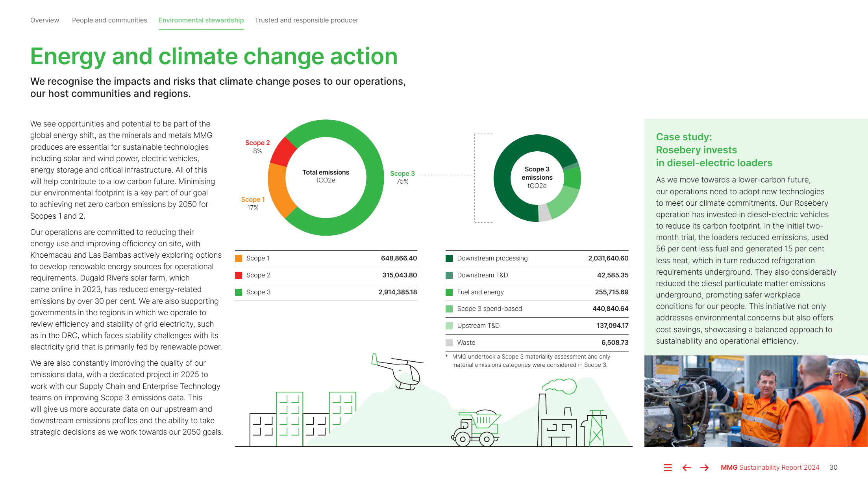868x489 pixels.
Task: Click the Scope 1 17% chart label
Action: pos(253,203)
